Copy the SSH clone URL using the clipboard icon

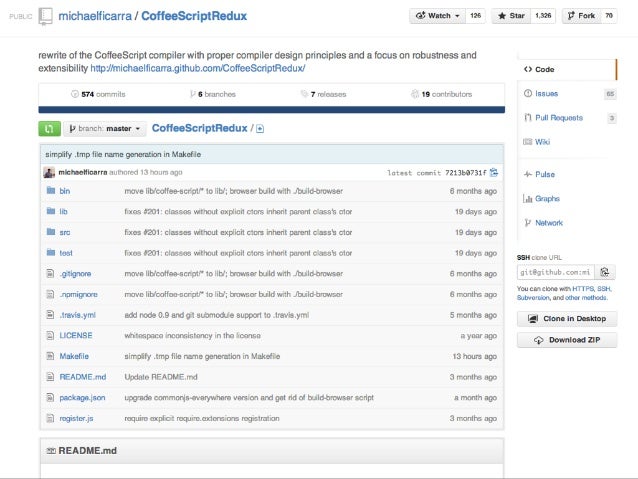(605, 272)
